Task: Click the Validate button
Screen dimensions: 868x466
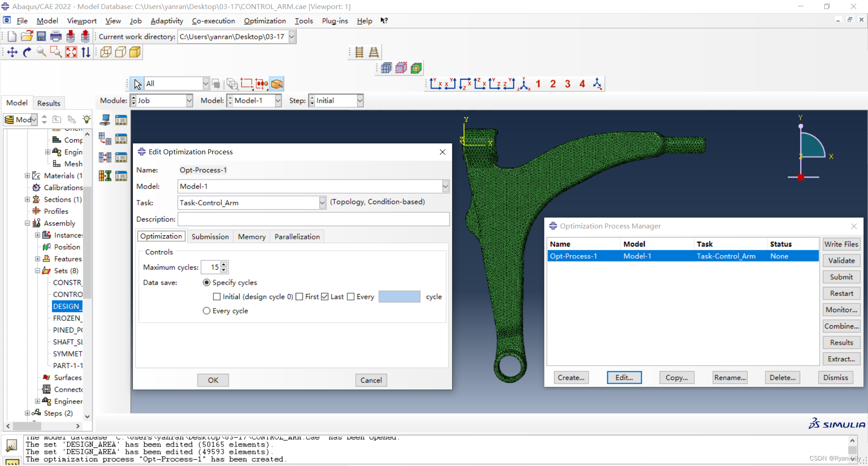Action: point(841,261)
